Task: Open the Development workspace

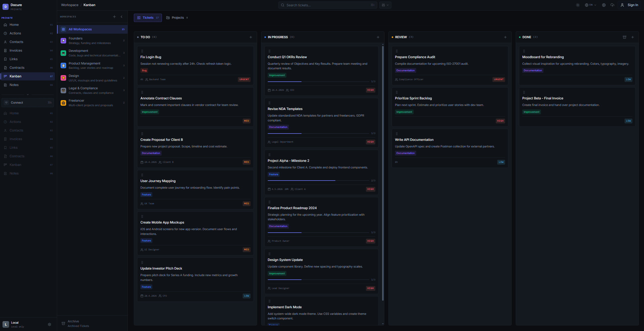Action: 92,53
